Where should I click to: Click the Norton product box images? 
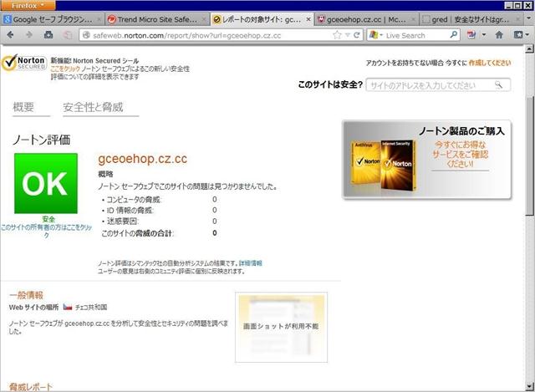pyautogui.click(x=384, y=165)
